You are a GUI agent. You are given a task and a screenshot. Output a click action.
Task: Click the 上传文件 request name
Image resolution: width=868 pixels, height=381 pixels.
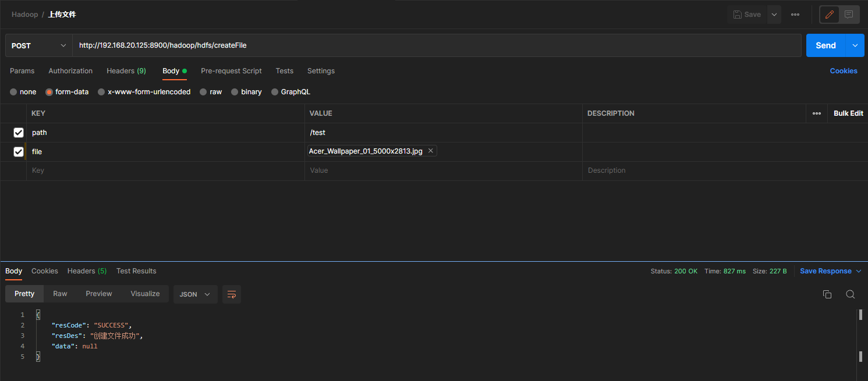coord(62,15)
